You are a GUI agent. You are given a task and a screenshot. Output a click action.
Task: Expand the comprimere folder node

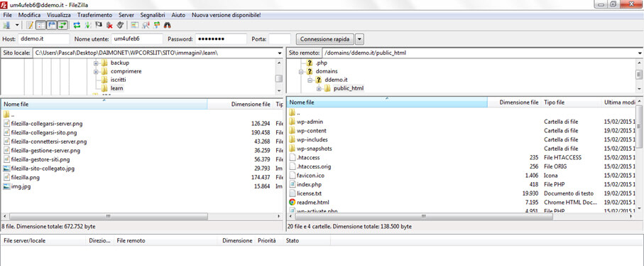[96, 72]
